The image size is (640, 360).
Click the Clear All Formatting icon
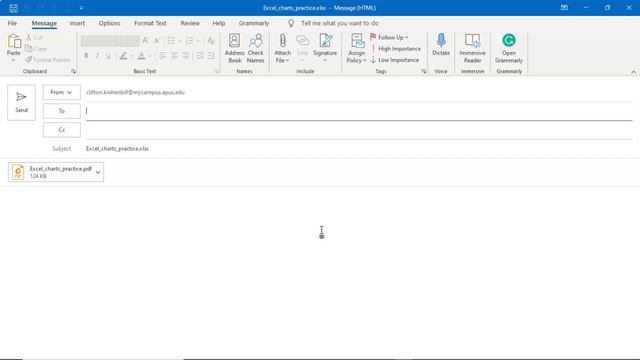point(211,40)
